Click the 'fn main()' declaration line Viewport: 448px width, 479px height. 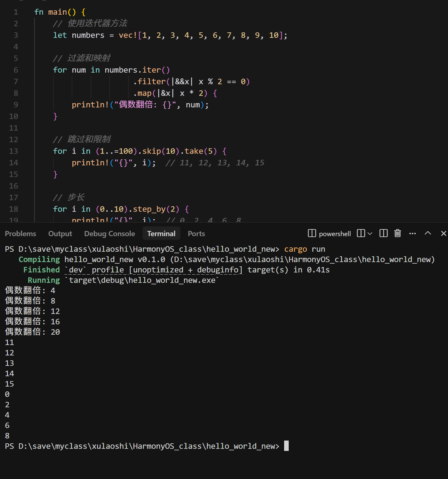click(x=60, y=12)
